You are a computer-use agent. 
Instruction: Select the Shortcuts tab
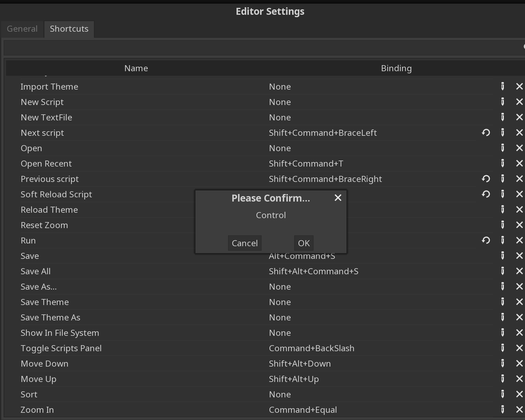(69, 29)
